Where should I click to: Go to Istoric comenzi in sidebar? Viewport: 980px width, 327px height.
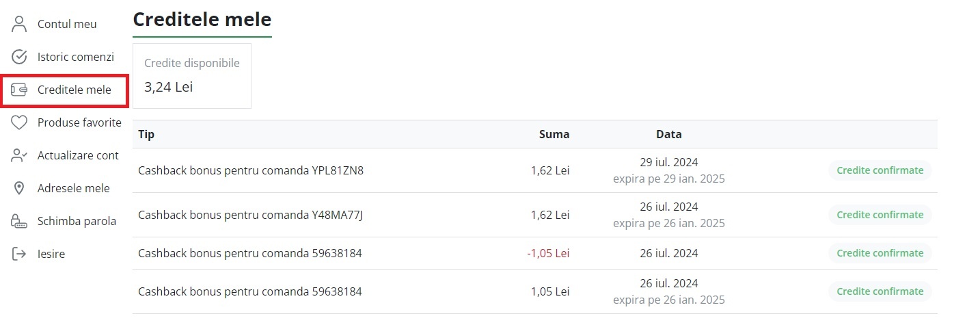[x=76, y=57]
